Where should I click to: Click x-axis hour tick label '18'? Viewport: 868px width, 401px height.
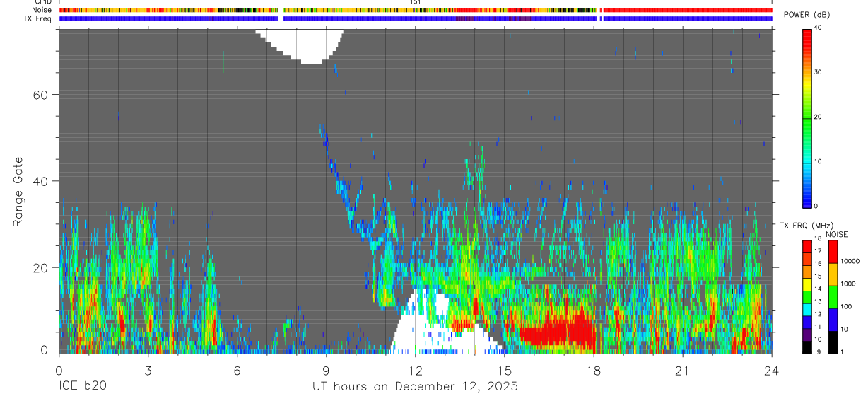point(593,371)
